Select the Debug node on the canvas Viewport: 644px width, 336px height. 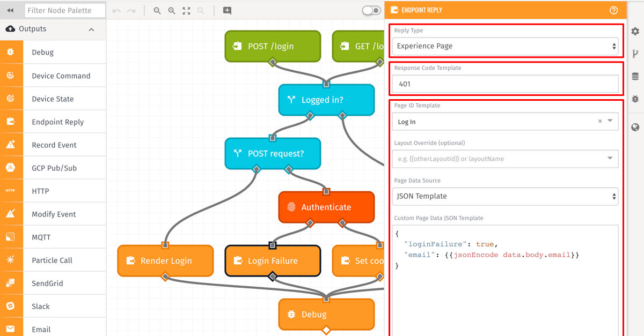tap(326, 314)
